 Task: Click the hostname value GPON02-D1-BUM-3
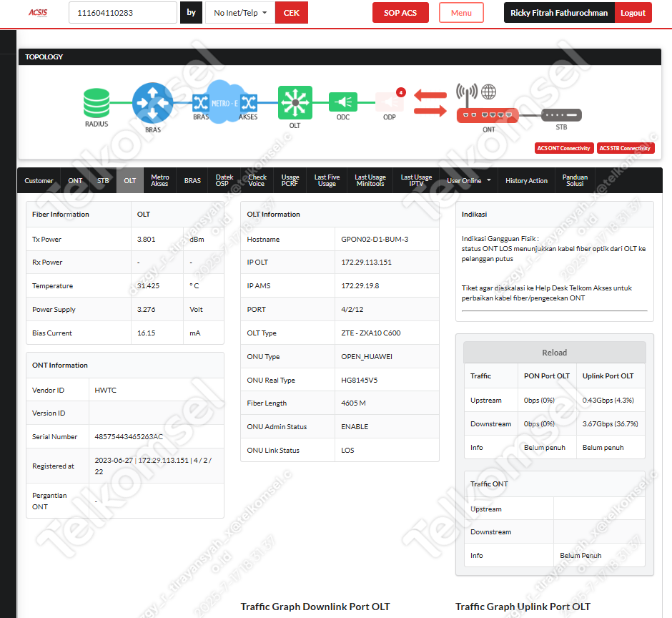(375, 240)
